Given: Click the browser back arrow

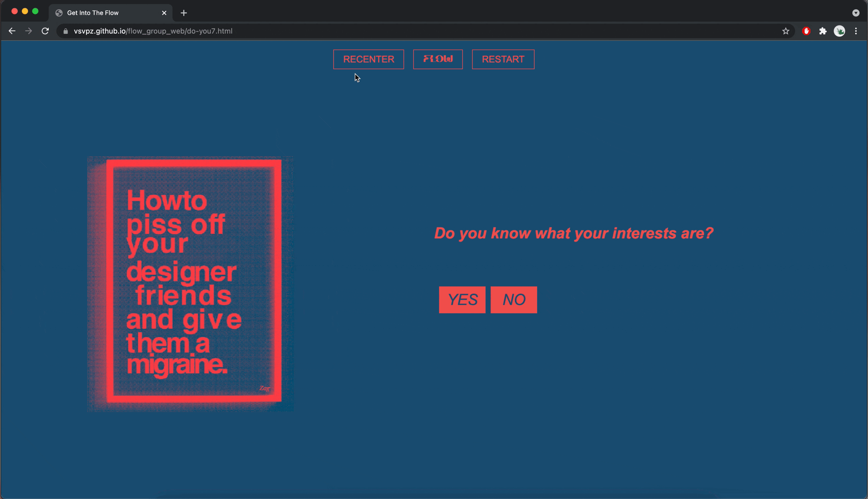Looking at the screenshot, I should point(12,31).
